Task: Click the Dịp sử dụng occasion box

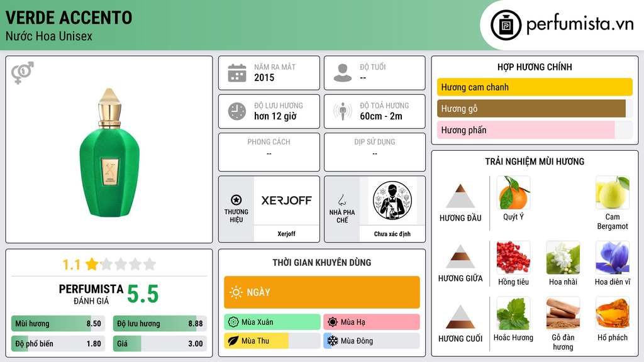Action: (375, 152)
